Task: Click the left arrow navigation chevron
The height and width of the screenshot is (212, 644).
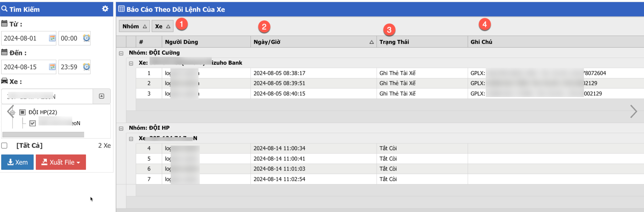Action: coord(10,111)
